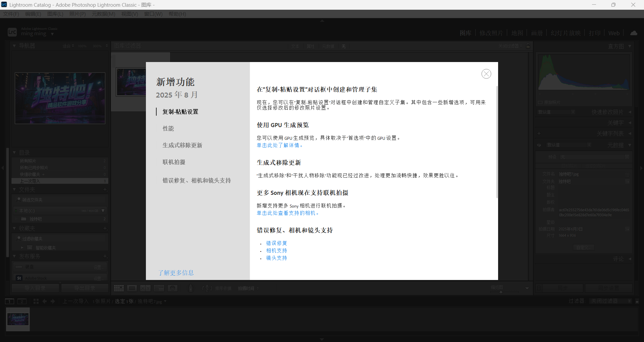
Task: Go back with the filmstrip left arrow
Action: click(x=44, y=301)
